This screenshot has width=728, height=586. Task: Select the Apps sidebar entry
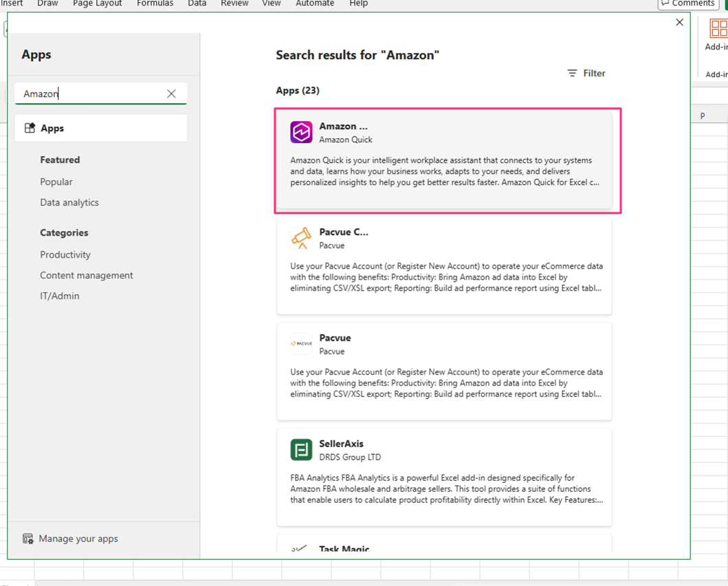click(x=101, y=128)
